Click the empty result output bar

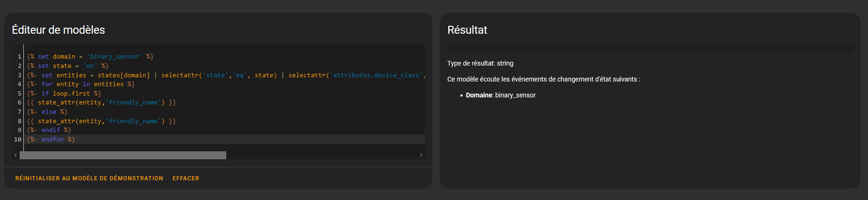[x=650, y=48]
